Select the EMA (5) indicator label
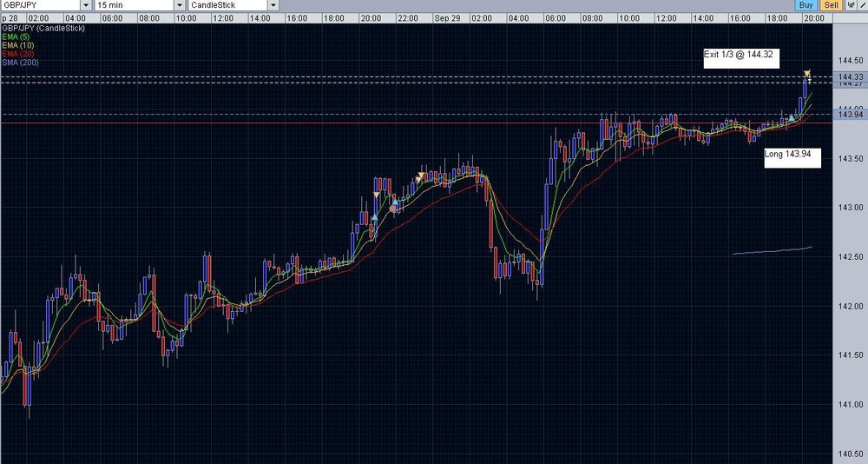This screenshot has height=464, width=868. point(16,36)
